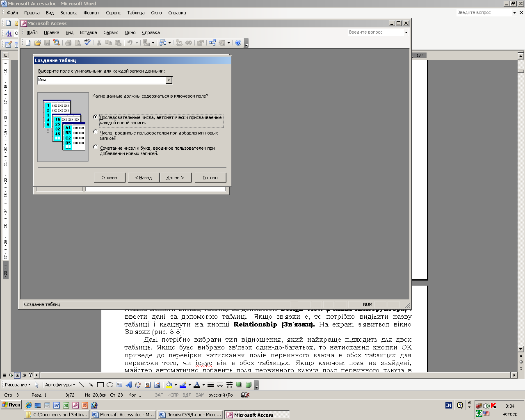Choose numbers and letters combination radio option
This screenshot has height=420, width=525.
coord(96,147)
